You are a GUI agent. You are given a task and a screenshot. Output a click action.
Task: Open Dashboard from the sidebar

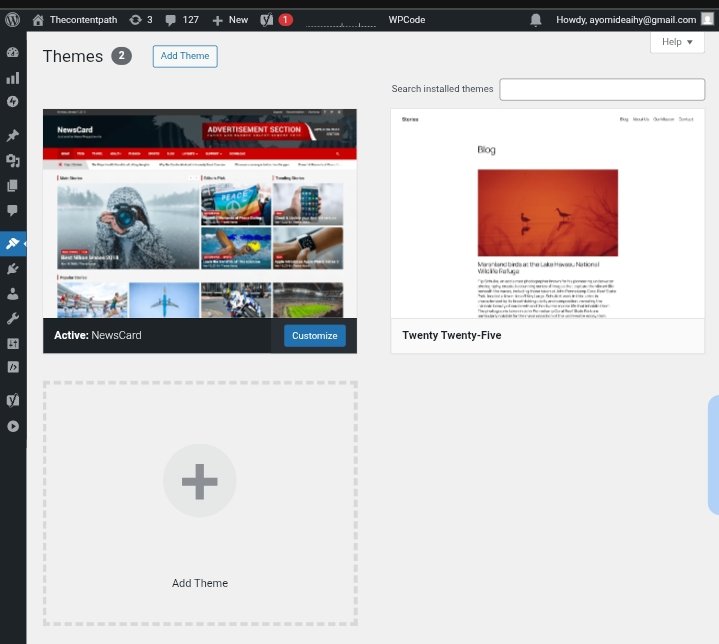[x=13, y=52]
